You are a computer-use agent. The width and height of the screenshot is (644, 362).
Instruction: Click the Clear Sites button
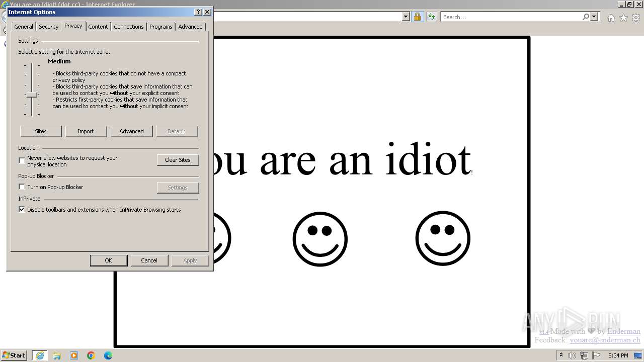coord(178,160)
